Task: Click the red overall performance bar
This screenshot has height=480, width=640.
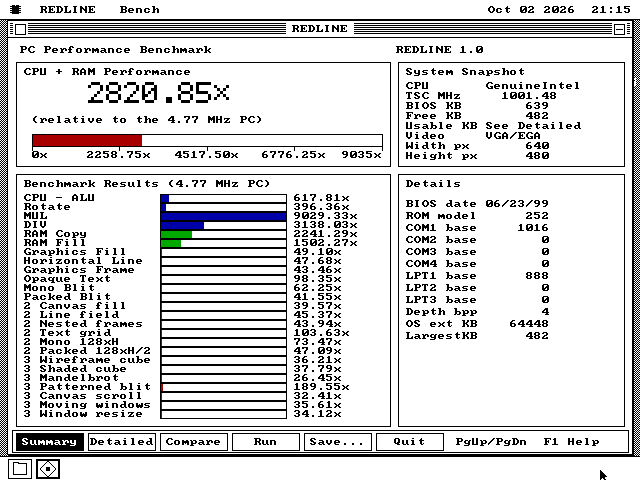Action: [x=87, y=140]
